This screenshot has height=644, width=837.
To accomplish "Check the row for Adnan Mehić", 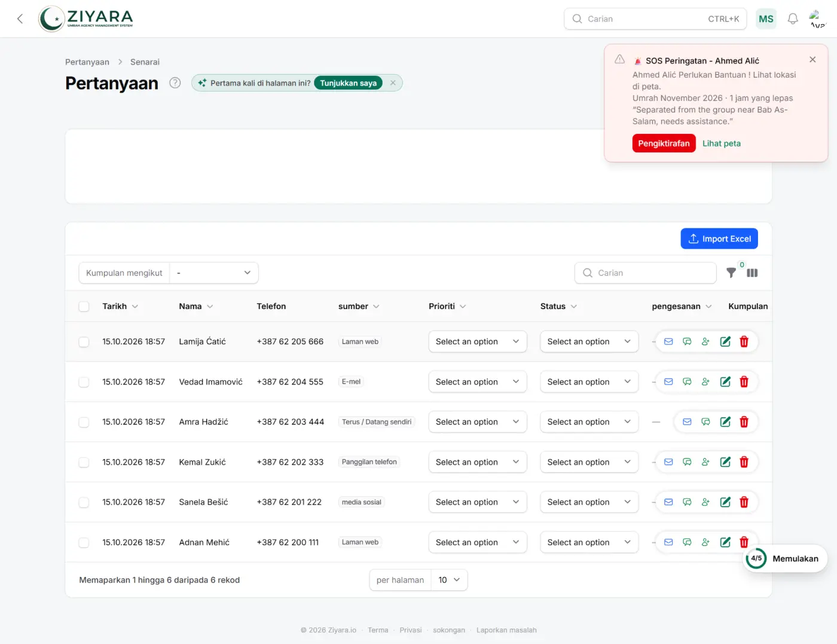I will point(84,542).
